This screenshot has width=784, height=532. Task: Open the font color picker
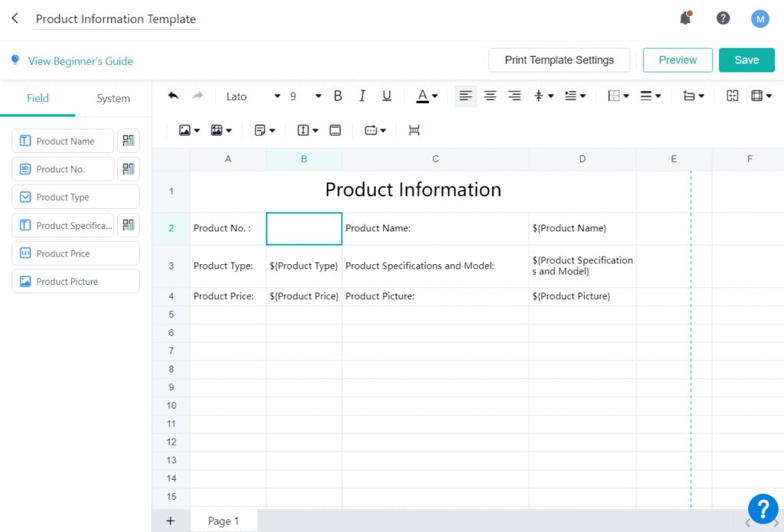click(x=426, y=96)
